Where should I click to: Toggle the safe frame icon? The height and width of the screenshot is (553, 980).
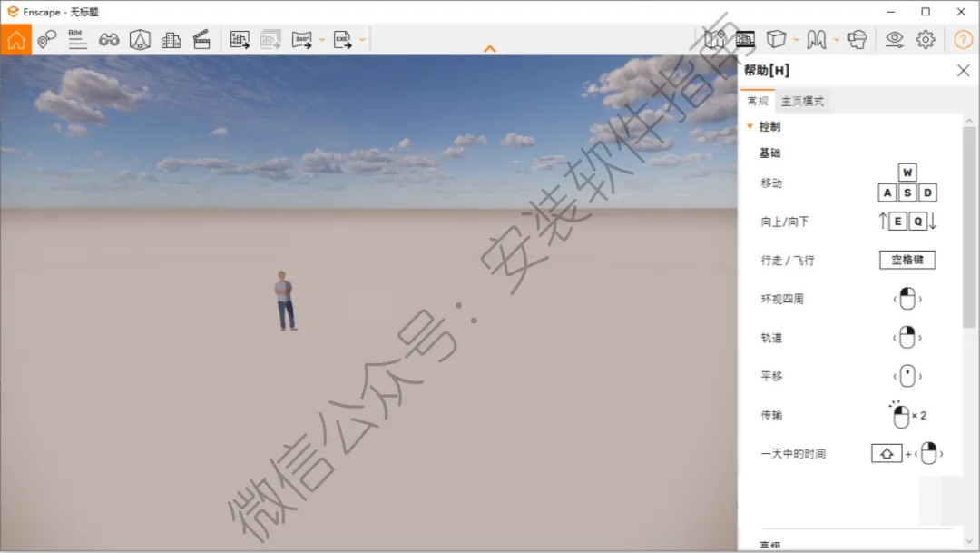745,39
